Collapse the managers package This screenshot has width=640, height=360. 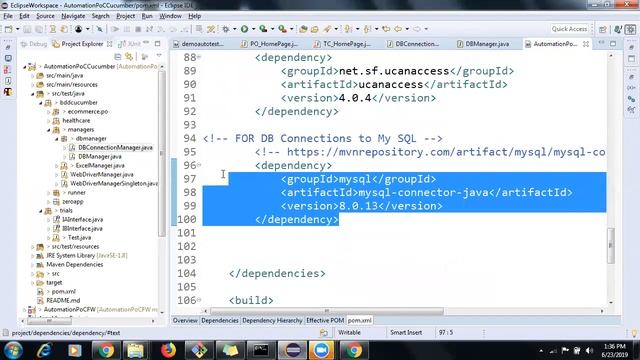(x=49, y=130)
